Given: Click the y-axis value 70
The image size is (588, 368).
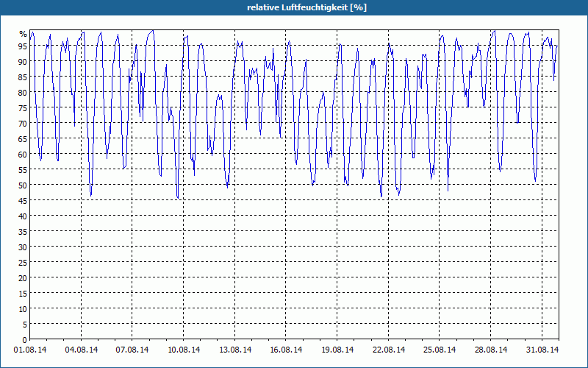Looking at the screenshot, I should point(23,123).
